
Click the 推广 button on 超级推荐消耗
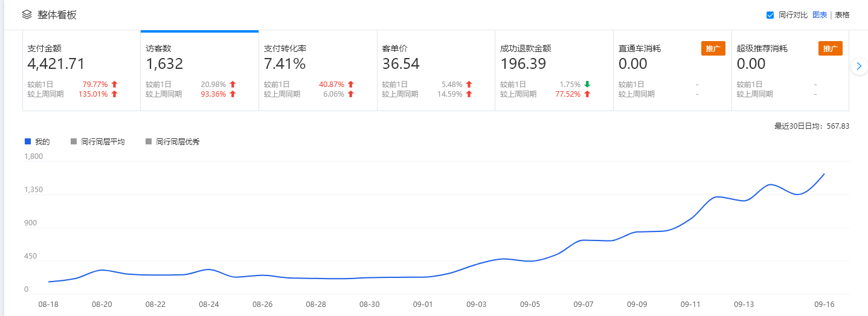pos(830,48)
